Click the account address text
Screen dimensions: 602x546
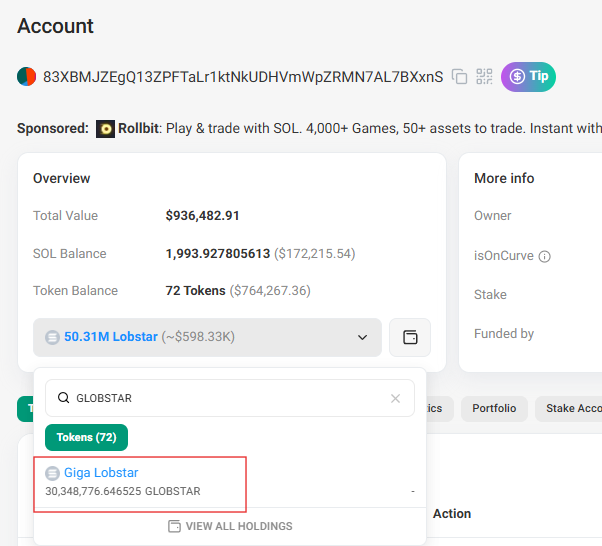pyautogui.click(x=243, y=77)
